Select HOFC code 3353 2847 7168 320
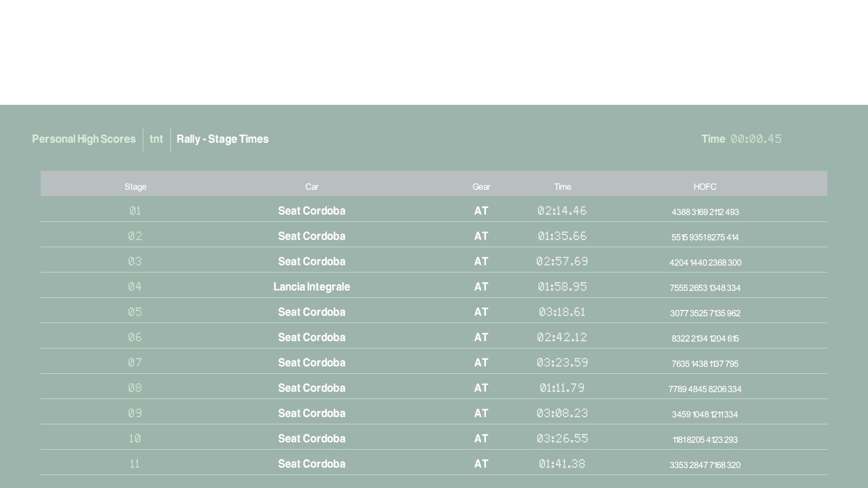The width and height of the screenshot is (868, 488). (705, 465)
